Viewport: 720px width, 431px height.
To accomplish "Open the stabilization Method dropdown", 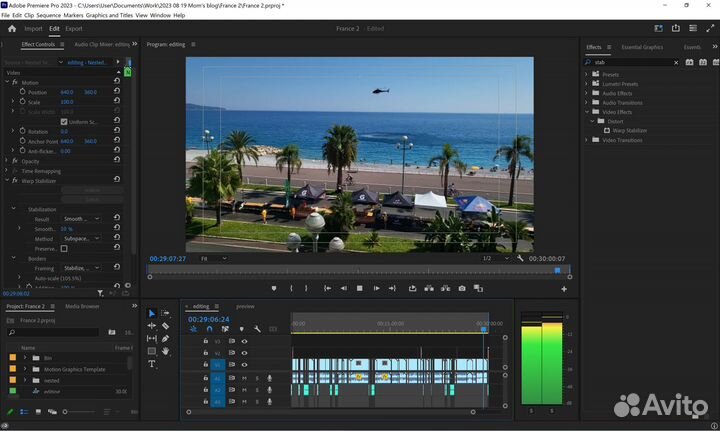I will [81, 238].
